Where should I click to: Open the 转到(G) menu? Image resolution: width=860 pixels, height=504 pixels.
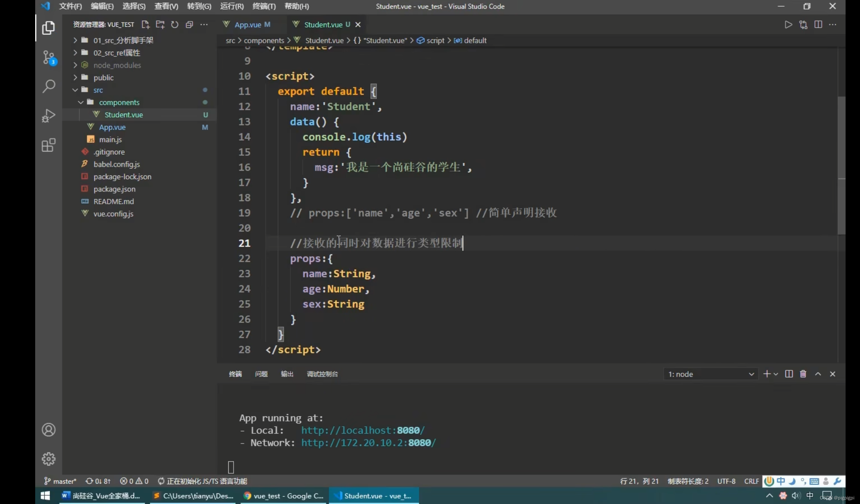click(199, 6)
